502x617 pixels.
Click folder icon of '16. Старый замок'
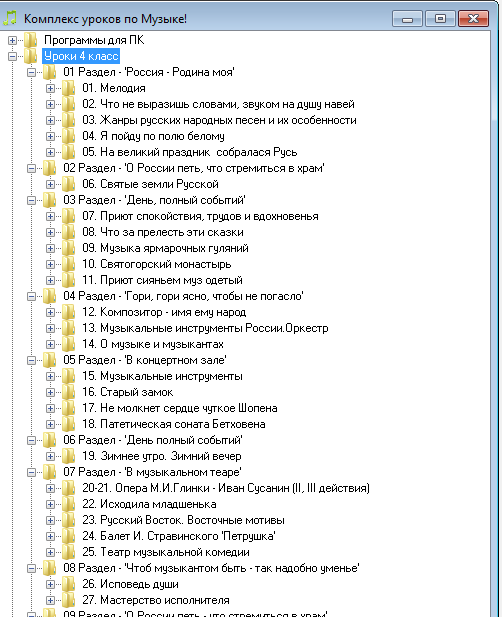click(x=68, y=392)
